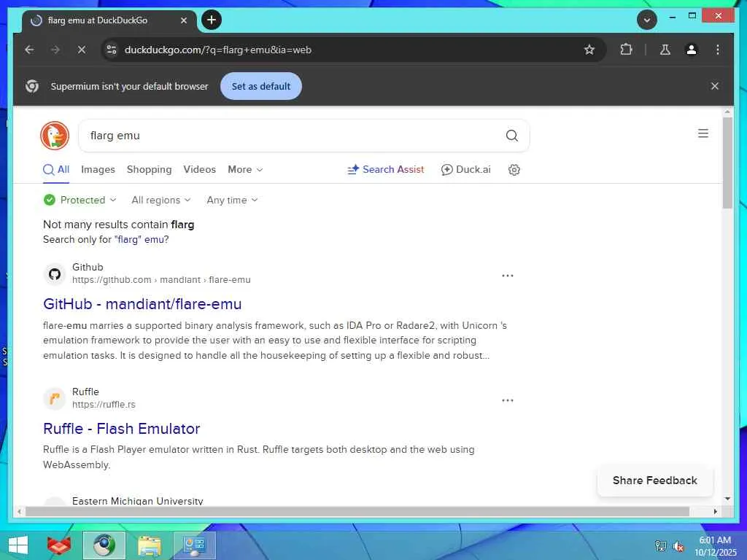Expand the All regions dropdown
747x560 pixels.
click(161, 200)
